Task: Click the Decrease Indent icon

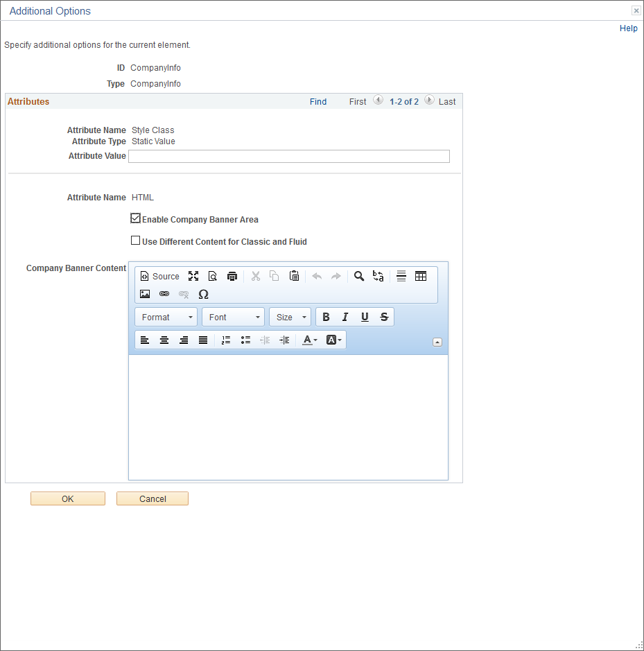Action: 265,340
